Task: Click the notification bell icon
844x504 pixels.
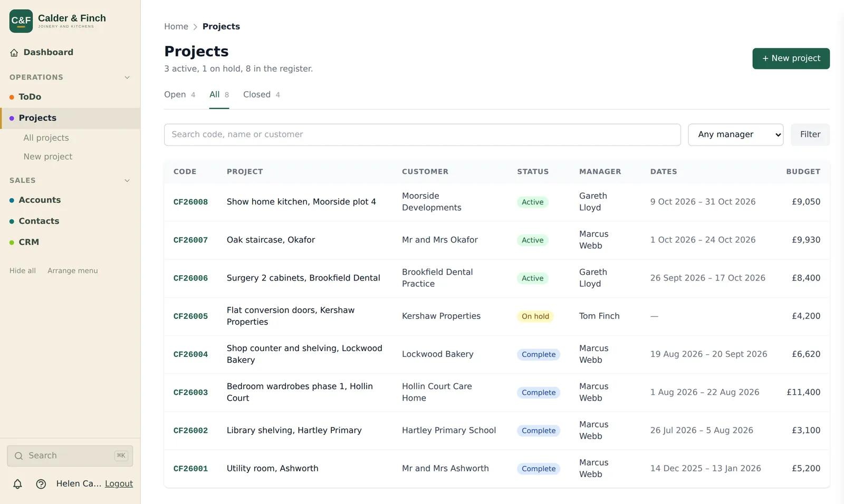Action: pos(17,484)
